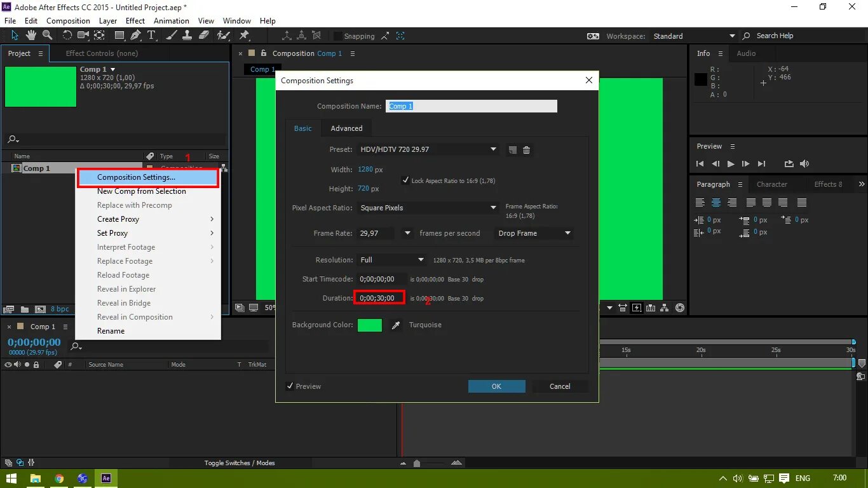
Task: Click the solo column header dot in timeline
Action: (27, 365)
